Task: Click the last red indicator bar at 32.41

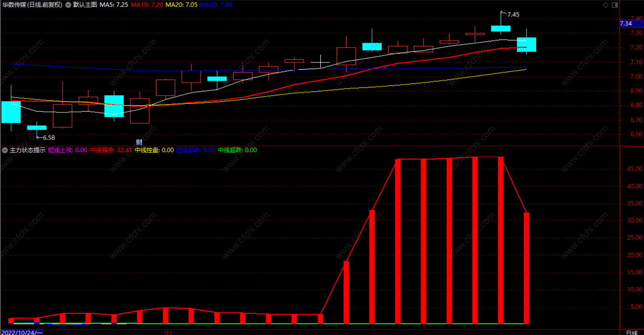Action: 526,268
